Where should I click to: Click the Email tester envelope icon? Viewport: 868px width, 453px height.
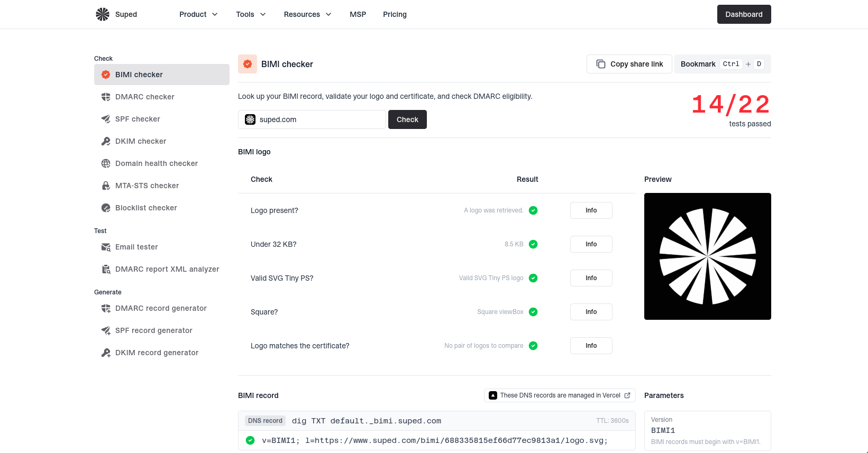(106, 247)
